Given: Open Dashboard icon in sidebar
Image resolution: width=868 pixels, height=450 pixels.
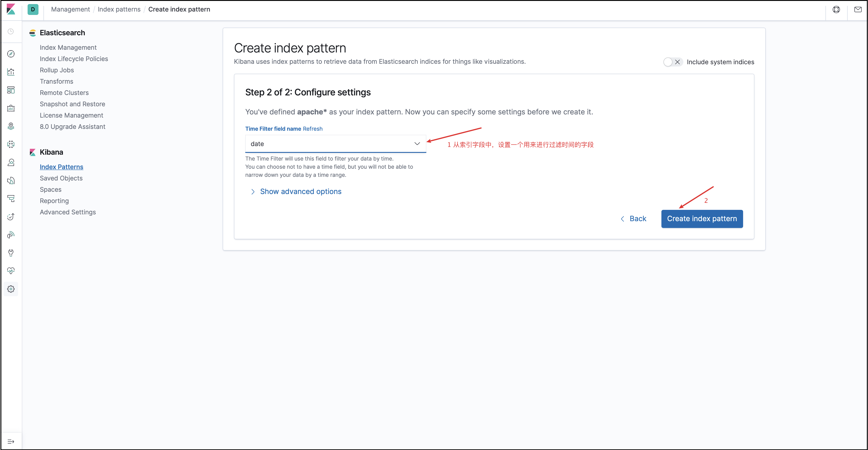Looking at the screenshot, I should coord(11,90).
